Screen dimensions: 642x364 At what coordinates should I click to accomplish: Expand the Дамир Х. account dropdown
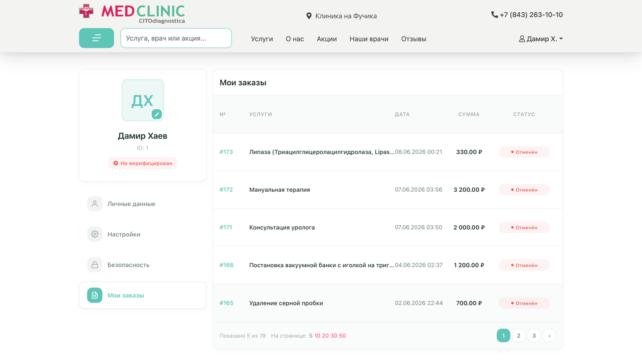(541, 39)
